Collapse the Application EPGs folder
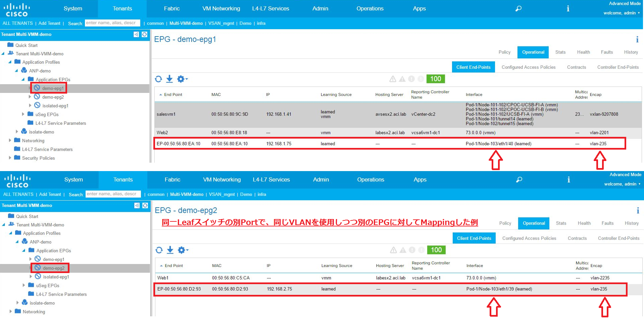Image resolution: width=644 pixels, height=318 pixels. 23,79
